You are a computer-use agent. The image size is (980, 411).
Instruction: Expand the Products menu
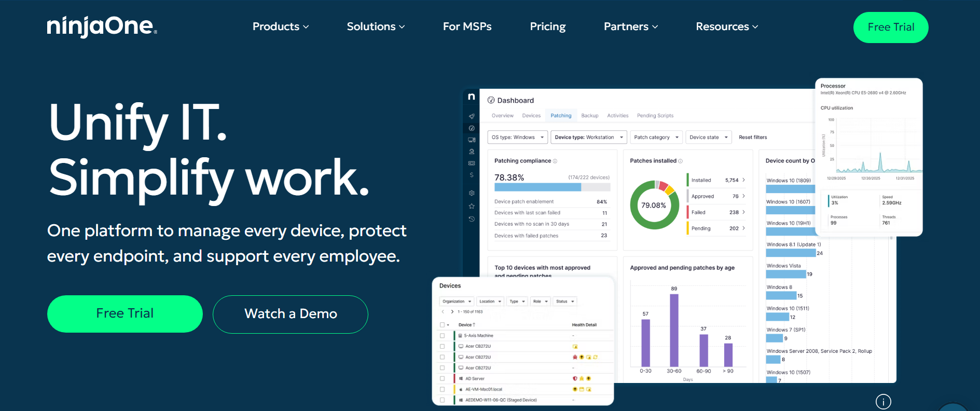click(x=281, y=26)
